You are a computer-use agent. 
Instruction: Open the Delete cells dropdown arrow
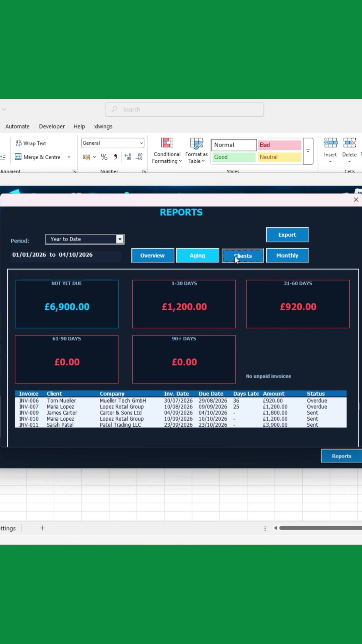point(349,161)
